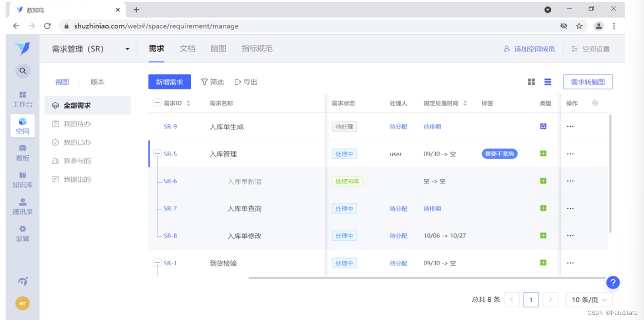Click the 'er' user avatar
Screen dimensions: 644x320
click(23, 303)
